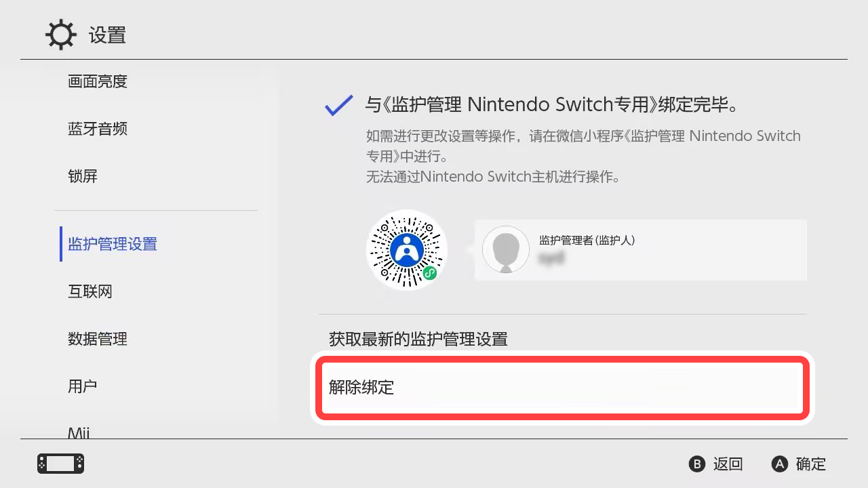This screenshot has height=488, width=868.
Task: Open 互联网 settings
Action: pyautogui.click(x=90, y=291)
